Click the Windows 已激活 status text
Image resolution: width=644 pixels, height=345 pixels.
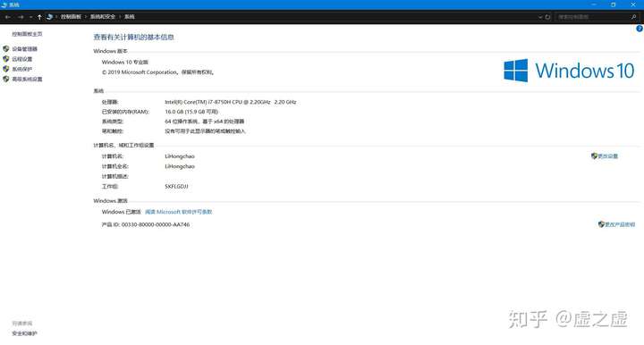click(x=121, y=212)
